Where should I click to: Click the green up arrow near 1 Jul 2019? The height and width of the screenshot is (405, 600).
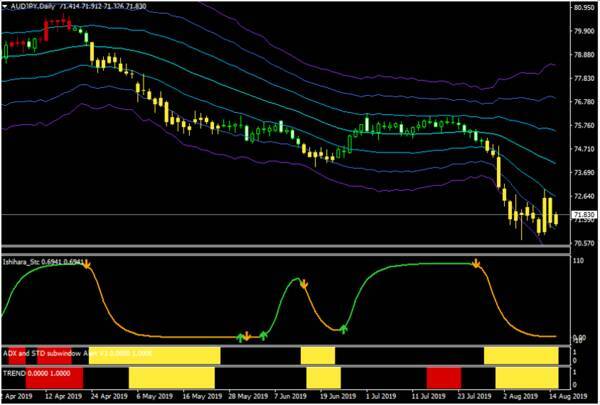343,326
